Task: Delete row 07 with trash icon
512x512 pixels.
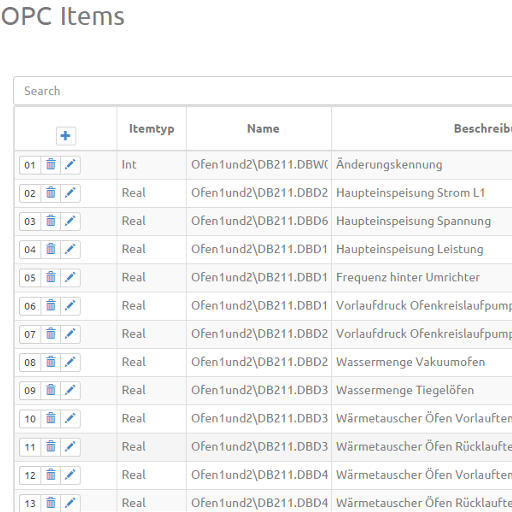Action: [x=51, y=334]
